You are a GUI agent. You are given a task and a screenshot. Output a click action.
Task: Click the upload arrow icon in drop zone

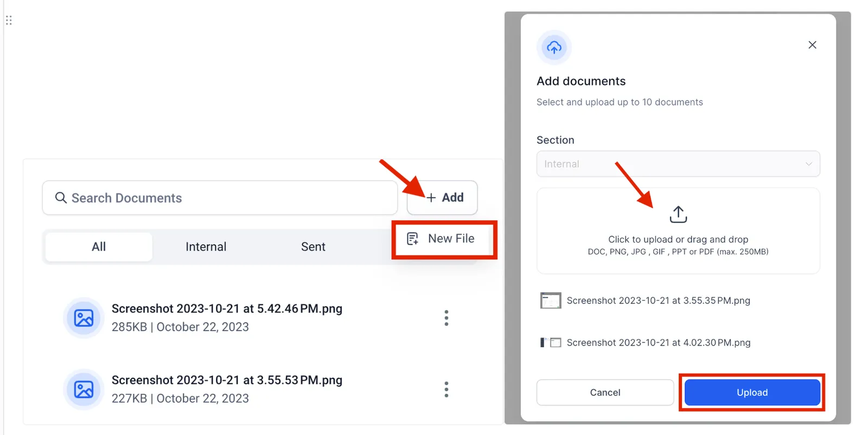tap(678, 214)
